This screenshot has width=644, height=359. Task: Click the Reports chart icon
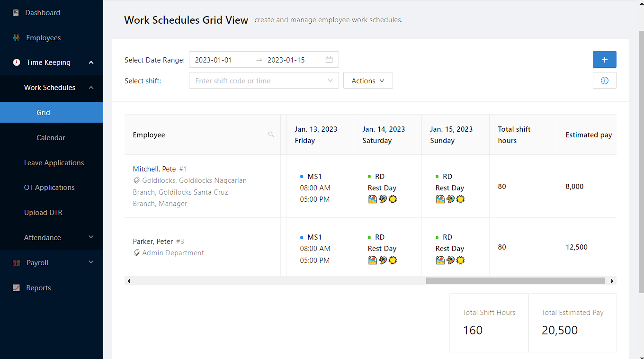click(x=17, y=288)
